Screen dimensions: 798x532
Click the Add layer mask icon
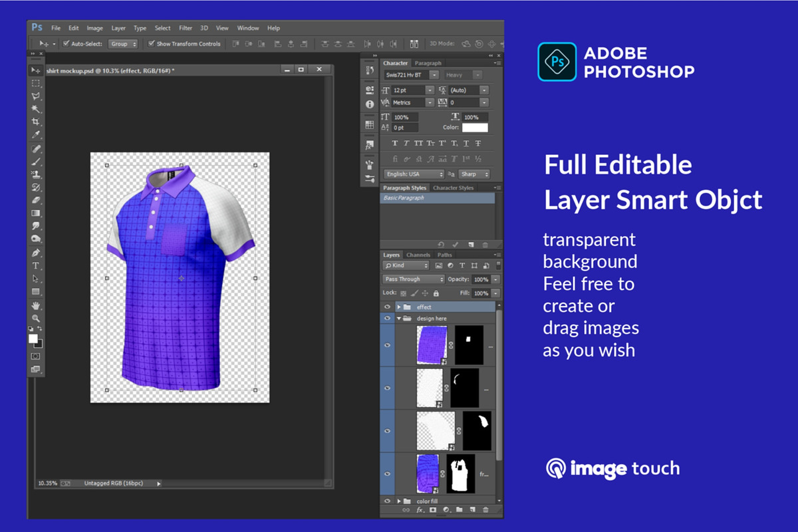[432, 509]
